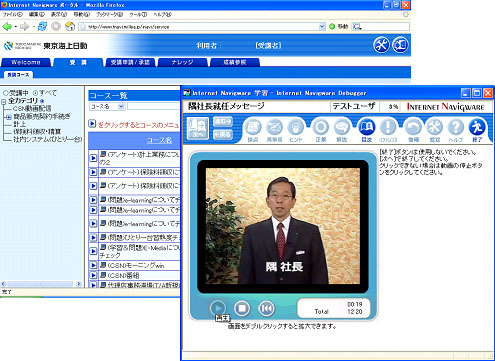The image size is (495, 361).
Task: Click Firefox stop loading icon
Action: pyautogui.click(x=56, y=26)
